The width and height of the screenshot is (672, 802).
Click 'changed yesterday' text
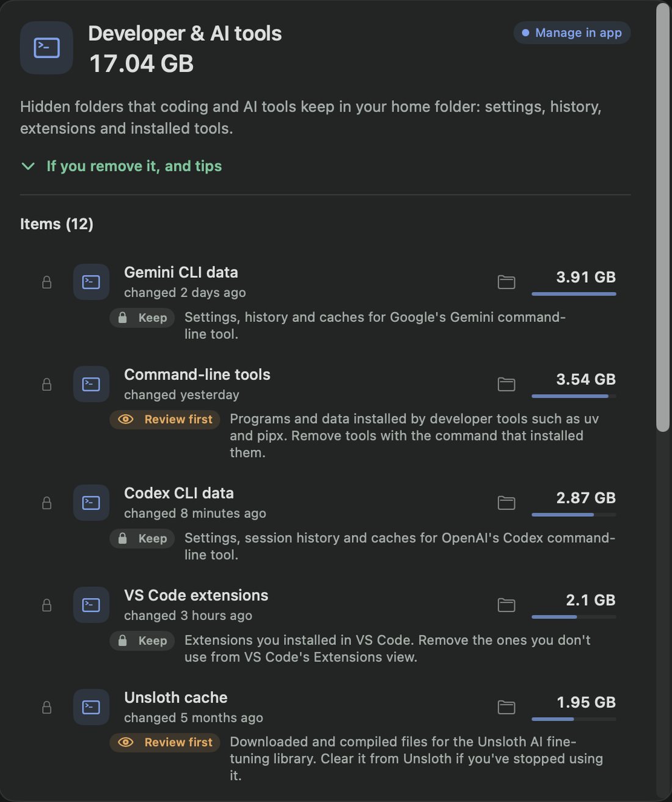click(181, 395)
